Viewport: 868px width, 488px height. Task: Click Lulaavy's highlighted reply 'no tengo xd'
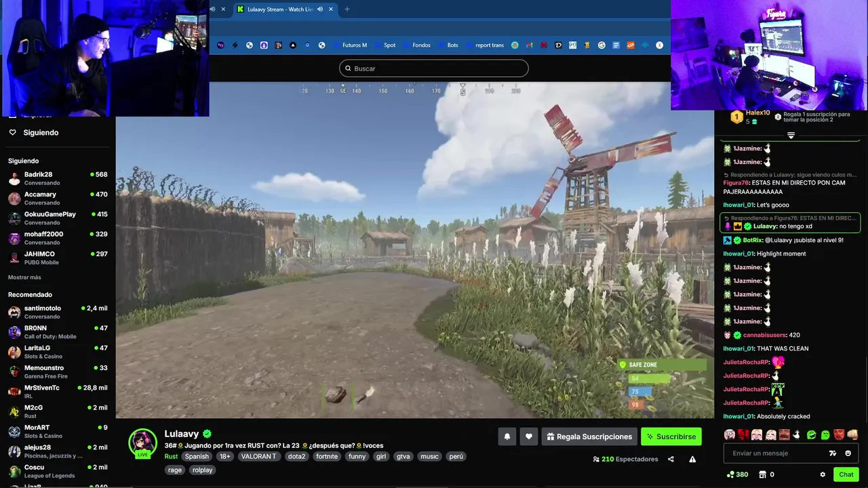point(790,222)
